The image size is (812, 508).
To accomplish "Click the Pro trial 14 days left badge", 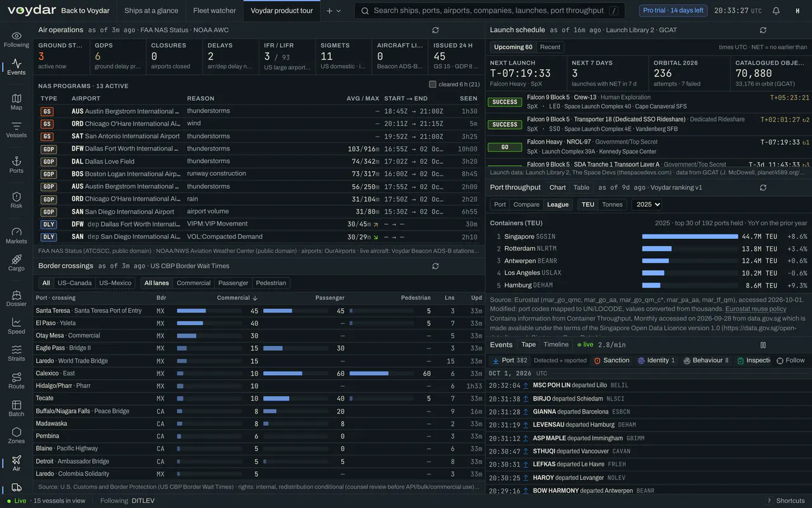I will pos(673,11).
